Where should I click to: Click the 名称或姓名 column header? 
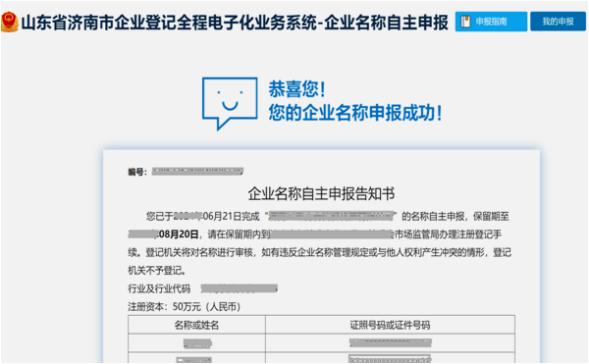(196, 325)
